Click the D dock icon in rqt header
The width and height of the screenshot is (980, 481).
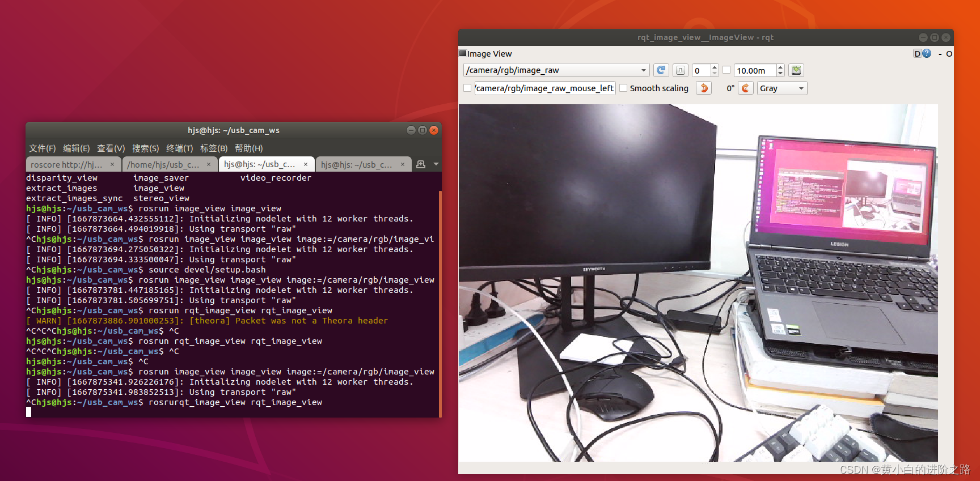[x=917, y=53]
